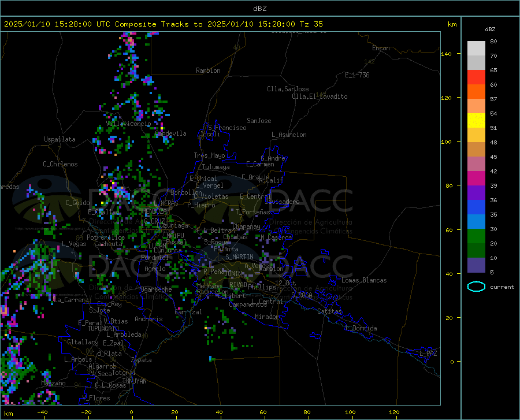520x420 pixels.
Task: Click the S_MARTIN map label
Action: click(239, 257)
